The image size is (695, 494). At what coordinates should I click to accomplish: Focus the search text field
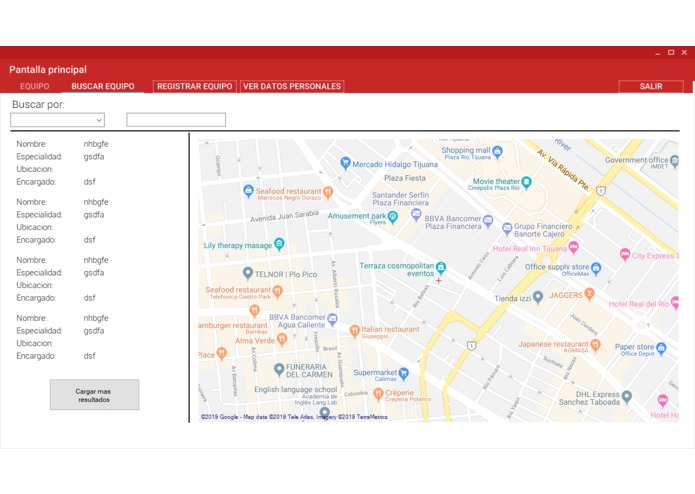(176, 120)
